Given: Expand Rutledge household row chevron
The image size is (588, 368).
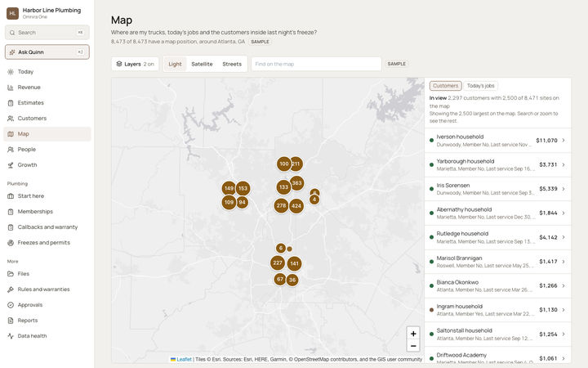Looking at the screenshot, I should 563,237.
